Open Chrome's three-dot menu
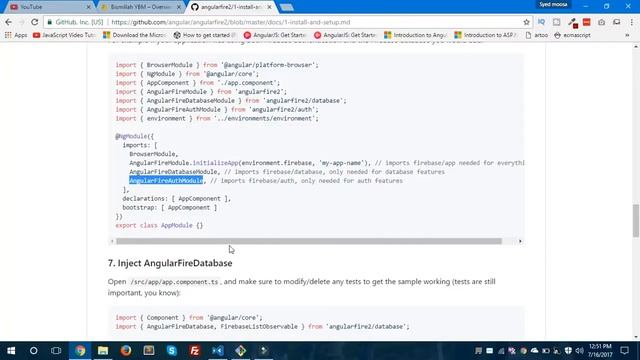The width and height of the screenshot is (640, 360). [x=631, y=22]
